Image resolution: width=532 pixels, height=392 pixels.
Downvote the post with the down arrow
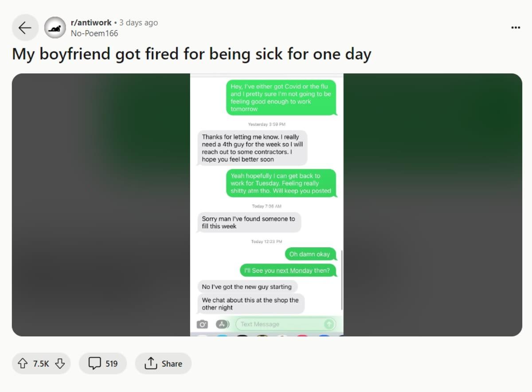coord(60,364)
